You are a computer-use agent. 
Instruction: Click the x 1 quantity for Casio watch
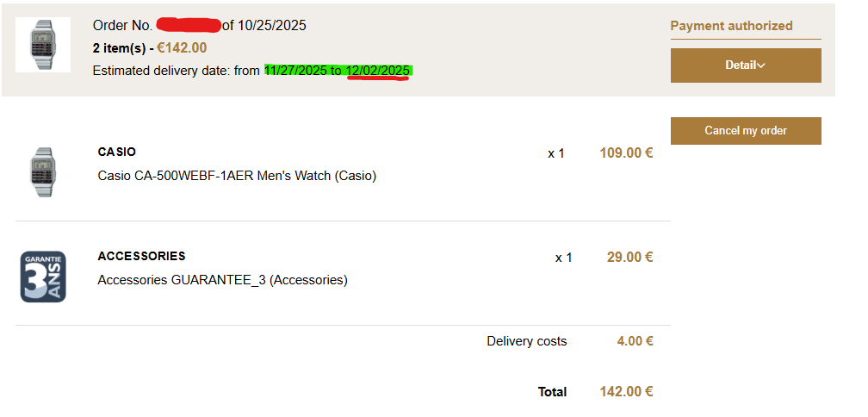click(x=556, y=153)
